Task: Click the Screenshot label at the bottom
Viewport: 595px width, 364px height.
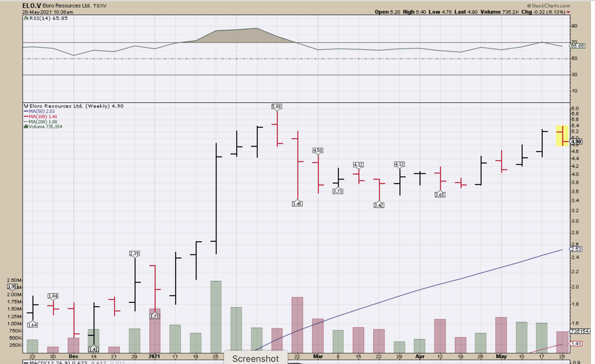Action: coord(255,359)
